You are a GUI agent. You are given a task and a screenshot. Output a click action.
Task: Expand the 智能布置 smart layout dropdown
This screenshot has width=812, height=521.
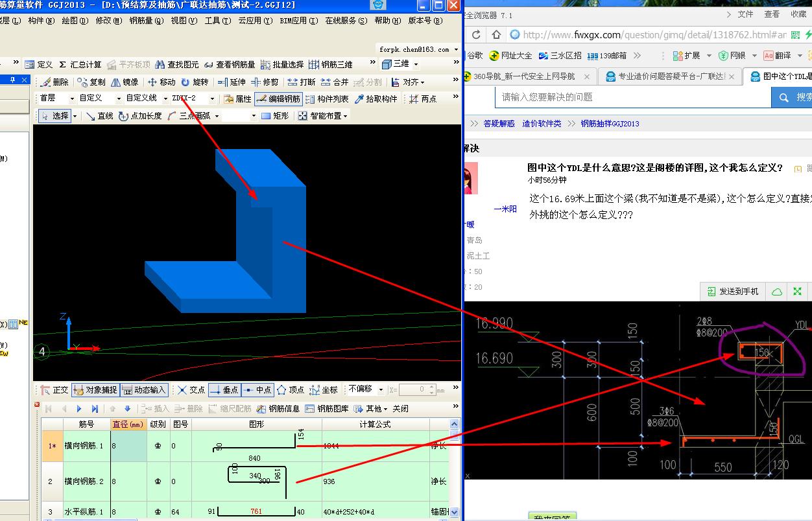coord(345,116)
